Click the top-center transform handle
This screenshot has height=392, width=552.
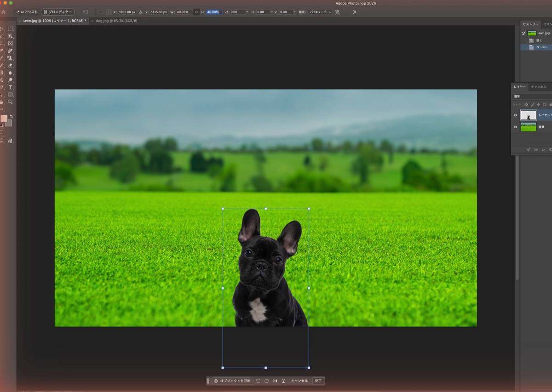click(266, 209)
